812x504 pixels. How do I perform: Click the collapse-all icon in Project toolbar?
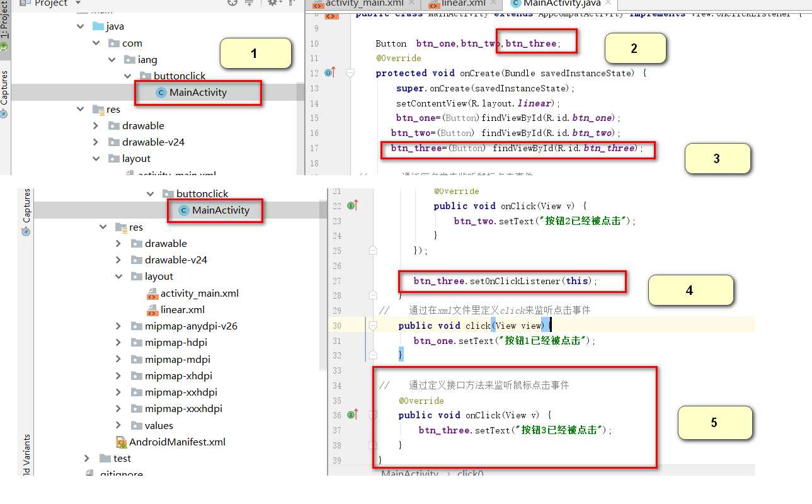pos(249,3)
